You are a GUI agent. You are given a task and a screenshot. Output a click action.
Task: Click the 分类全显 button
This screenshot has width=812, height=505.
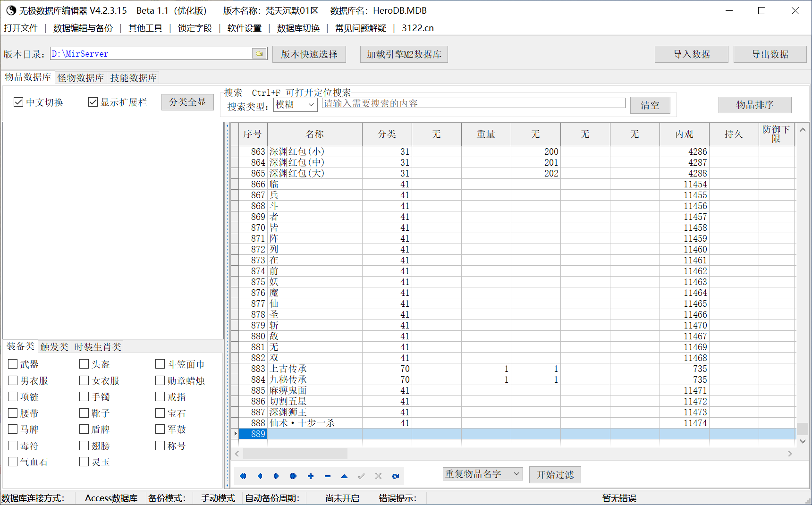[187, 102]
